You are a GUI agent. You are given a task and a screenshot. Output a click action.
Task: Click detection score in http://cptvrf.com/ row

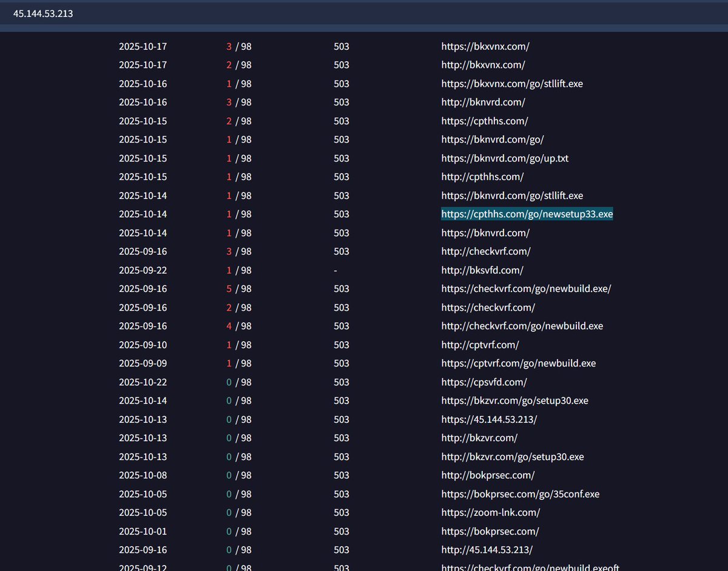[239, 345]
